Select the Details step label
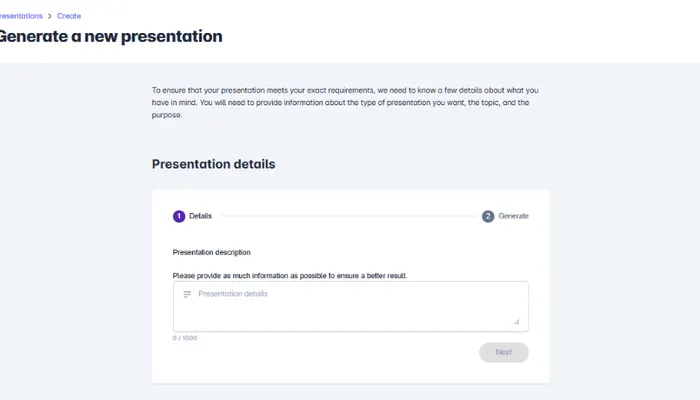700x400 pixels. click(200, 216)
